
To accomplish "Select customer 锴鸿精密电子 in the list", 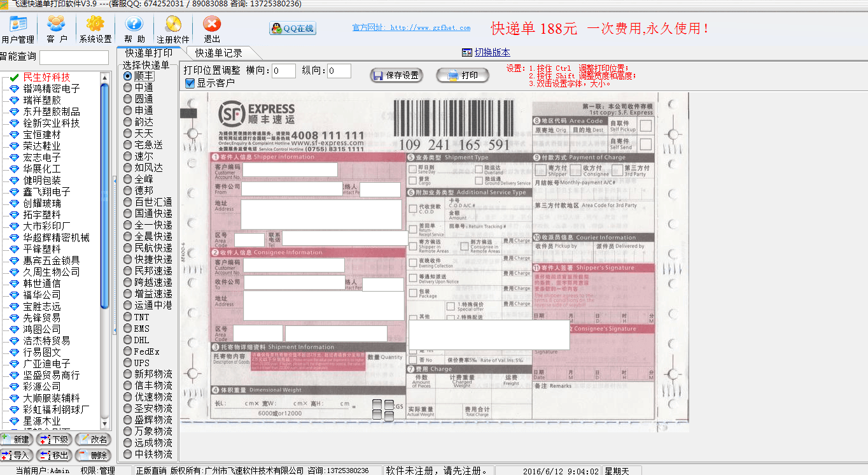I will click(x=52, y=89).
